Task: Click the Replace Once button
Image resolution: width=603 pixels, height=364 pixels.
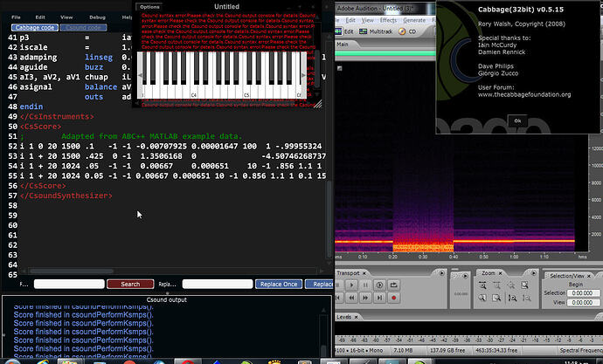Action: 279,284
